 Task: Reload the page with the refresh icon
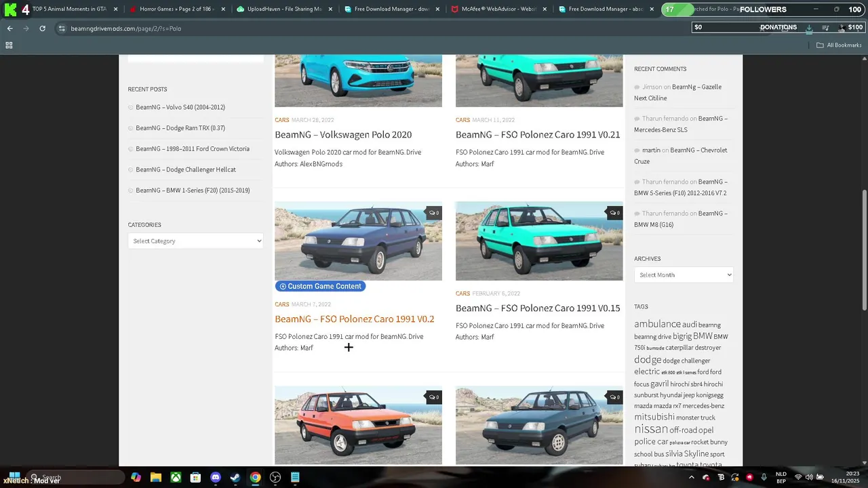(x=42, y=28)
